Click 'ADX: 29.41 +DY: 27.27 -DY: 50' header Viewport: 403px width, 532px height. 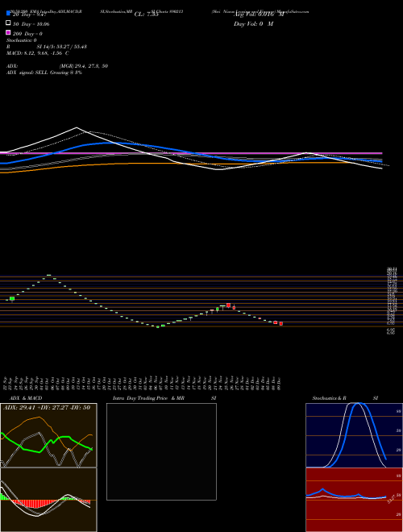(x=47, y=407)
